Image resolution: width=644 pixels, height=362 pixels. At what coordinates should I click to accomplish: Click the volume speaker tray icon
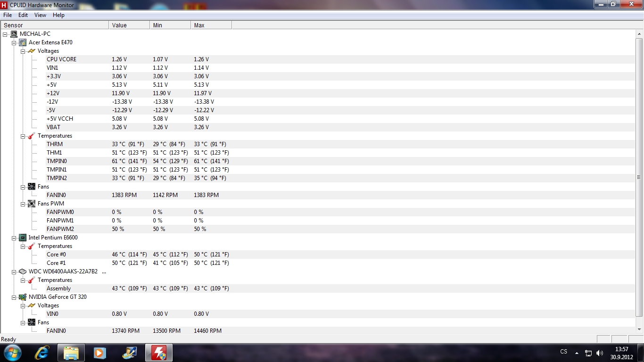[x=600, y=353]
